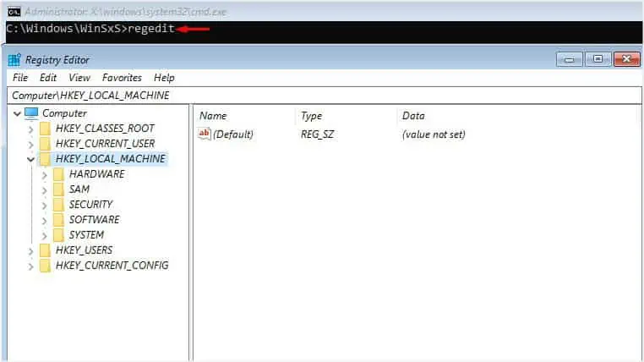The width and height of the screenshot is (644, 362).
Task: Close the Registry Editor window
Action: coord(627,59)
